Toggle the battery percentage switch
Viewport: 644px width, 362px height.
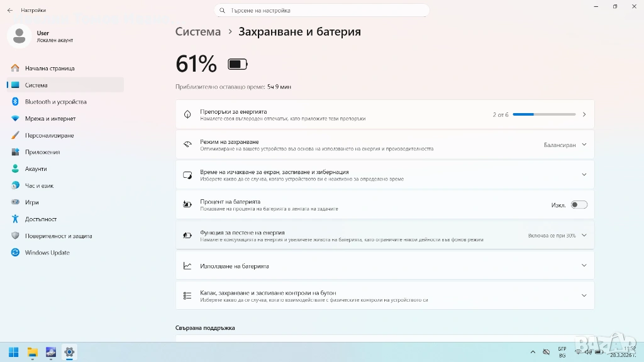pyautogui.click(x=579, y=205)
